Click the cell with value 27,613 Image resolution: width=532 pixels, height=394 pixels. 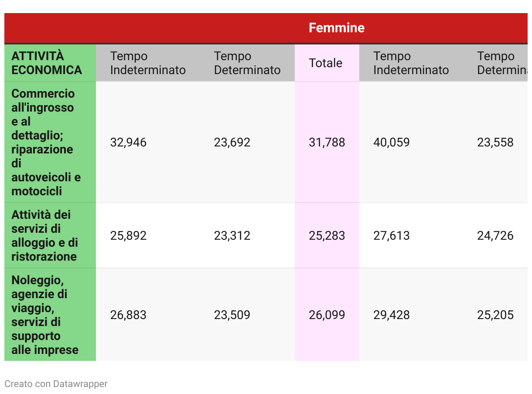coord(391,236)
